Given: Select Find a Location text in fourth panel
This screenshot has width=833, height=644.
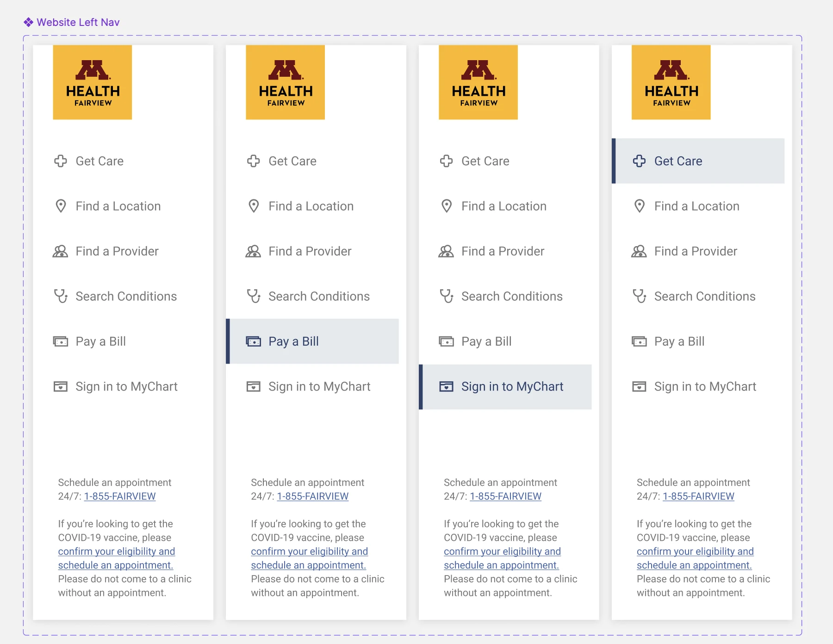Looking at the screenshot, I should (697, 206).
